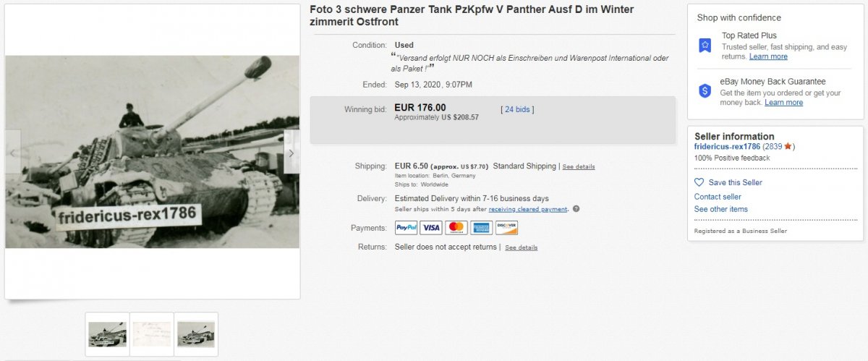Viewport: 868px width, 361px height.
Task: Open seller profile fridericus-rex1786
Action: point(727,147)
